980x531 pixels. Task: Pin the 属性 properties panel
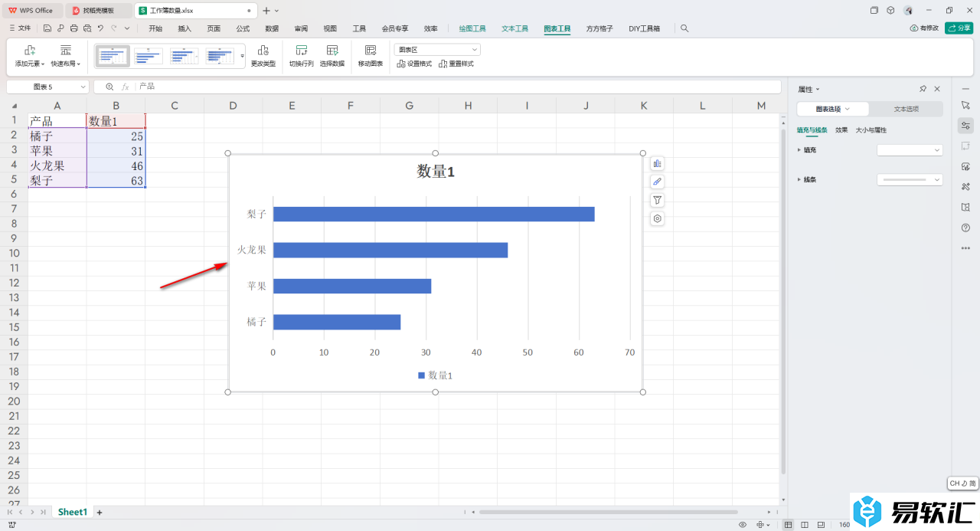click(923, 89)
